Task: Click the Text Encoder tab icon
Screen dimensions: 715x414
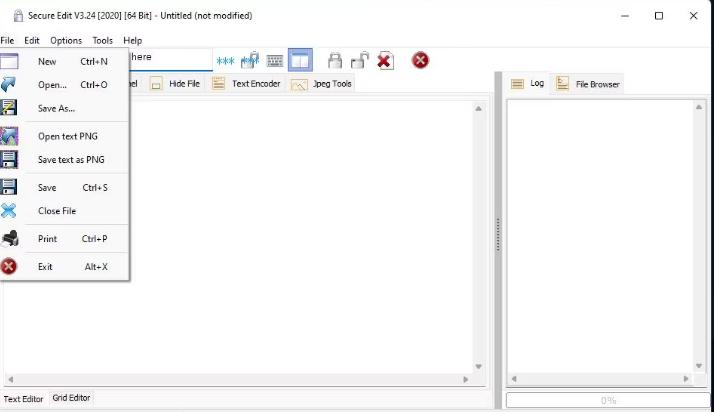Action: 218,83
